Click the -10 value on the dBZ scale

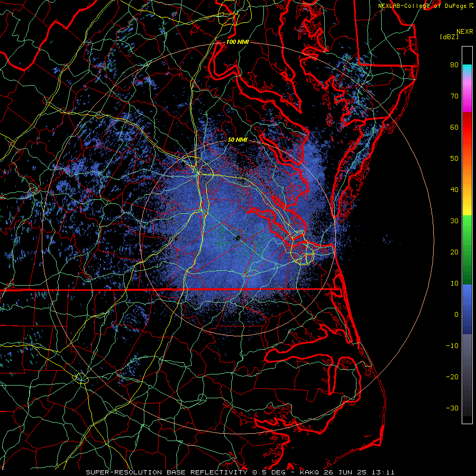pyautogui.click(x=452, y=345)
